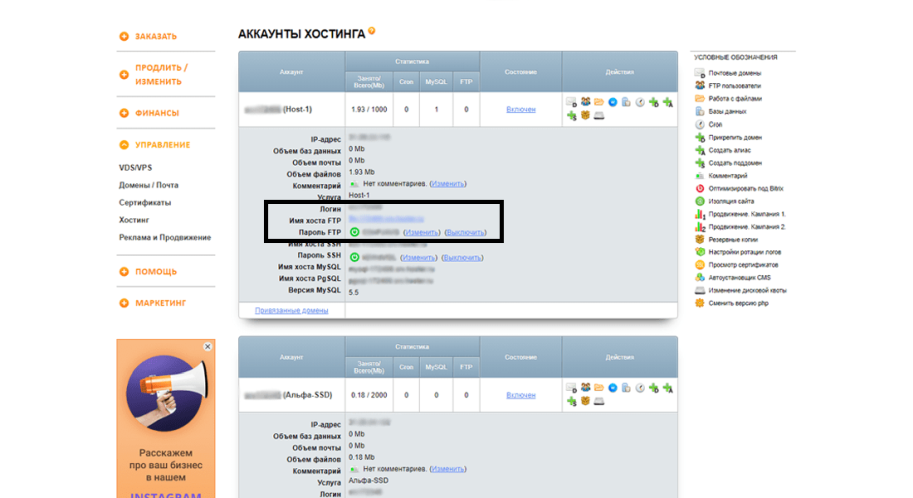
Task: Open FTP users for Host-1 account
Action: click(x=586, y=101)
